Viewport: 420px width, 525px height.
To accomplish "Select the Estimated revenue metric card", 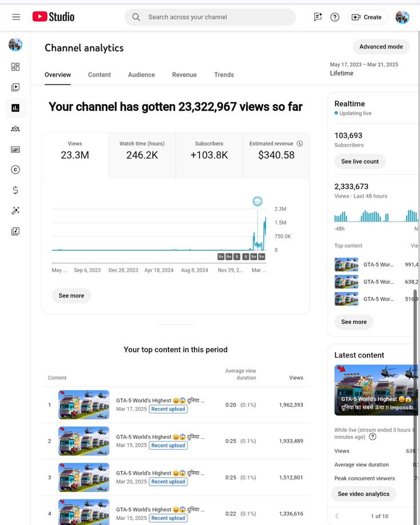I will 276,150.
